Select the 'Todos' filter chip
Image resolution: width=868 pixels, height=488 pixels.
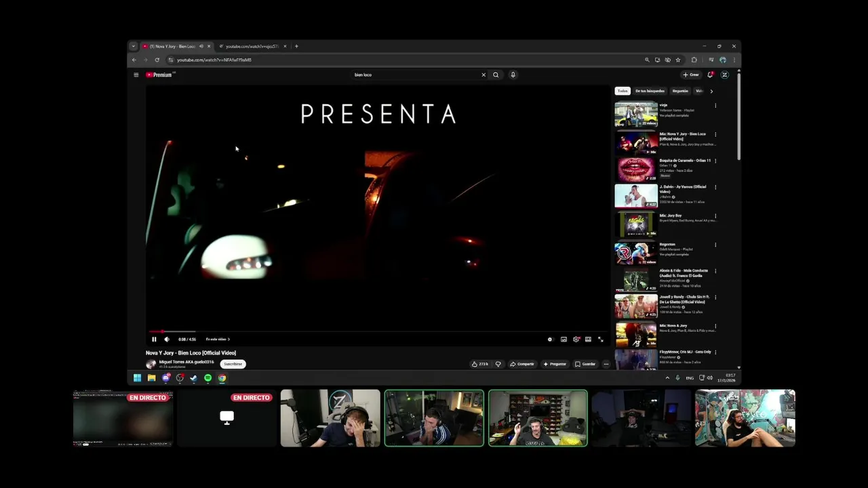coord(623,91)
